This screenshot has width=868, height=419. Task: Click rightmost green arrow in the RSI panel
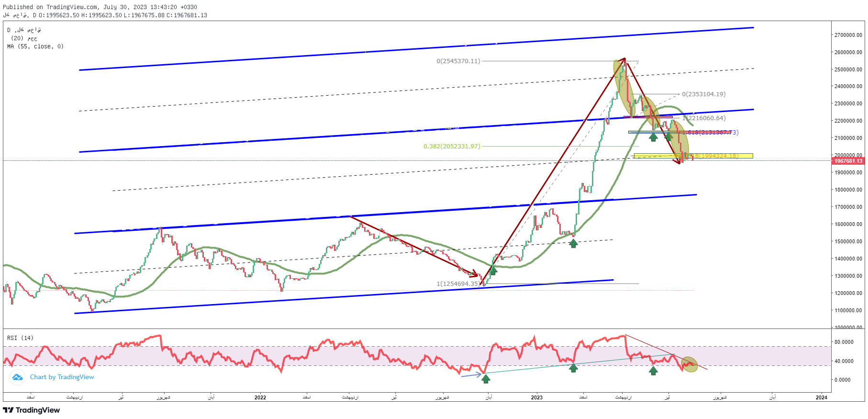tap(653, 370)
